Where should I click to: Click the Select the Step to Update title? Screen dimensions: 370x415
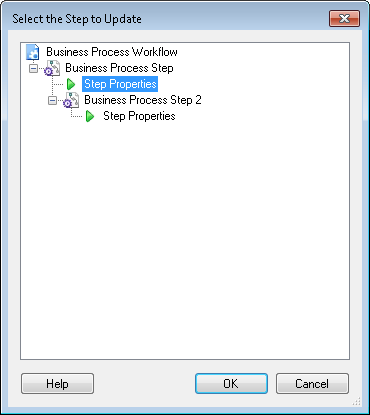click(x=77, y=19)
